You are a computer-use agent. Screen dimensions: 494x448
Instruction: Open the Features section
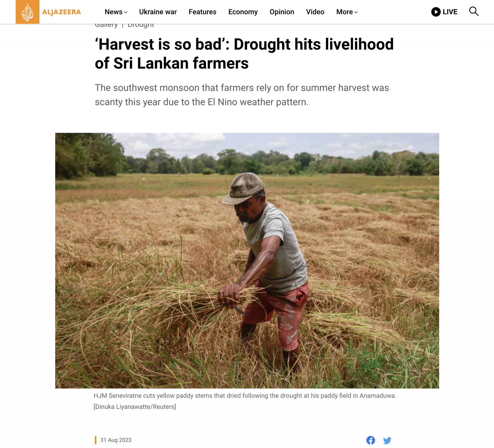click(202, 12)
